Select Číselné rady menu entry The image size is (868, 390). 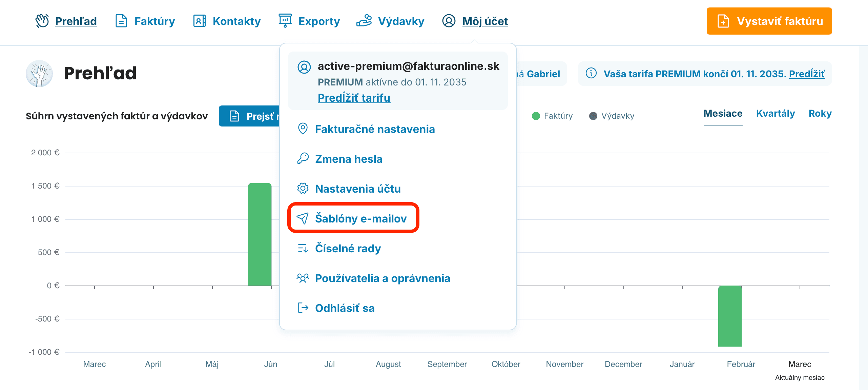click(x=348, y=249)
